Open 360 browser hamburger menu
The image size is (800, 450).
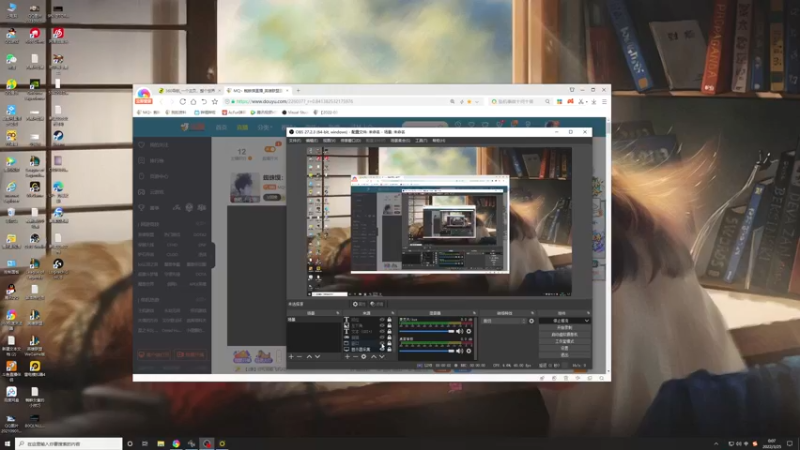[604, 102]
